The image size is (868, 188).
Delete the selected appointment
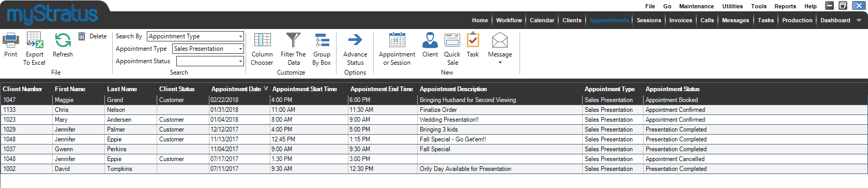(x=93, y=36)
